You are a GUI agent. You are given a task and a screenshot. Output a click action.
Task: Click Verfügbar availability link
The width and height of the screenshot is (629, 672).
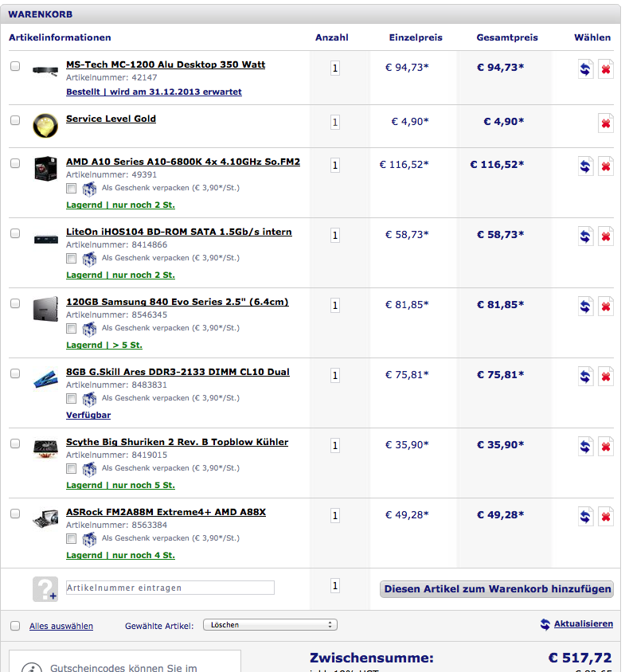(88, 416)
